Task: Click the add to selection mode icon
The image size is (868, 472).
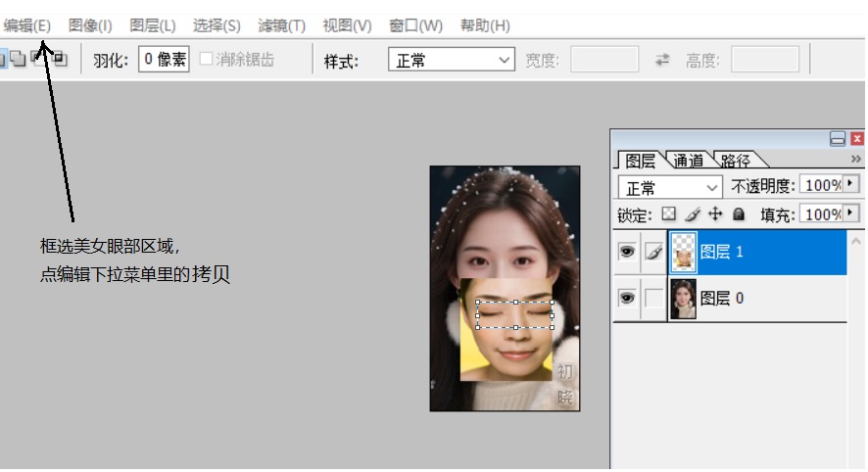Action: 18,60
